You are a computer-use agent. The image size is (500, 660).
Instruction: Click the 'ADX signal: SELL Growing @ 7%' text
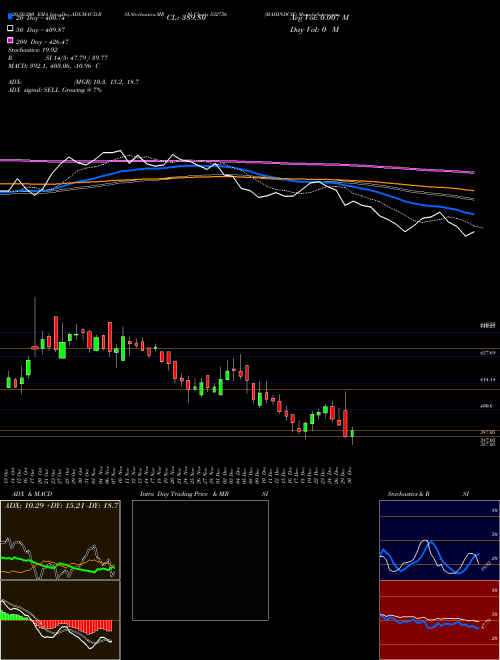[55, 90]
